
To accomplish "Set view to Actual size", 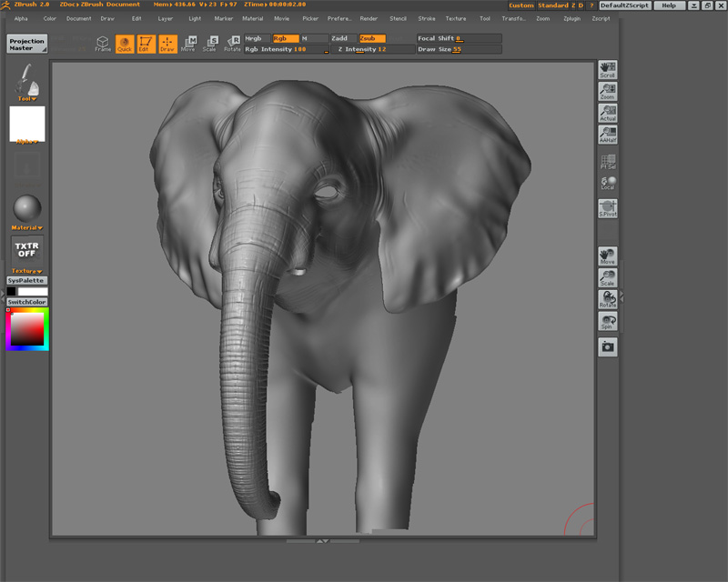I will [608, 114].
